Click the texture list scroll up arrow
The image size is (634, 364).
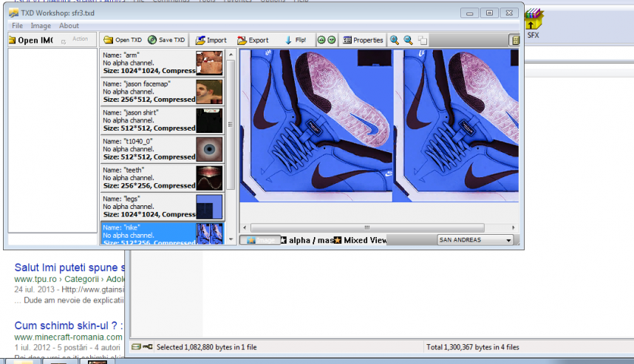231,55
